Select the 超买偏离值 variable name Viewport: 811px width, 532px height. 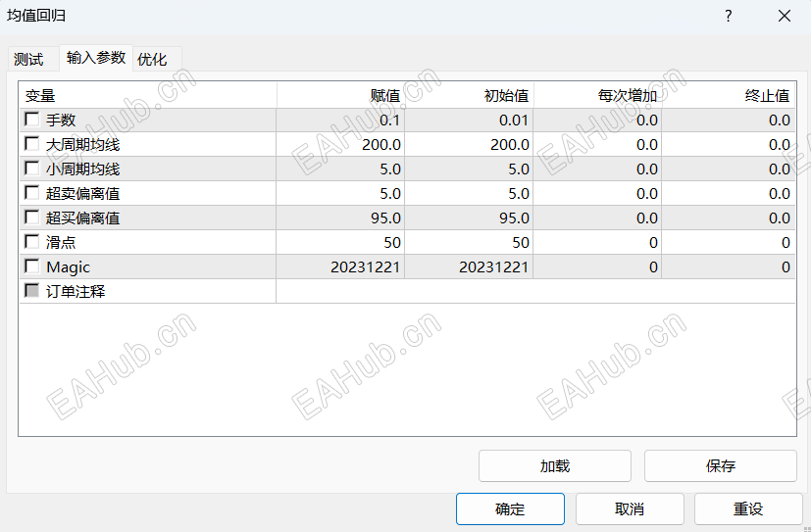tap(82, 218)
